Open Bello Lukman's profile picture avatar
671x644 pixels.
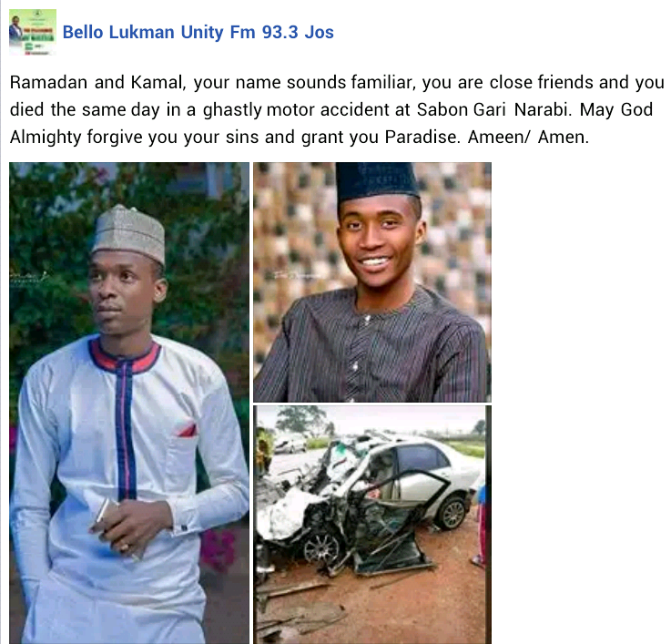click(33, 32)
